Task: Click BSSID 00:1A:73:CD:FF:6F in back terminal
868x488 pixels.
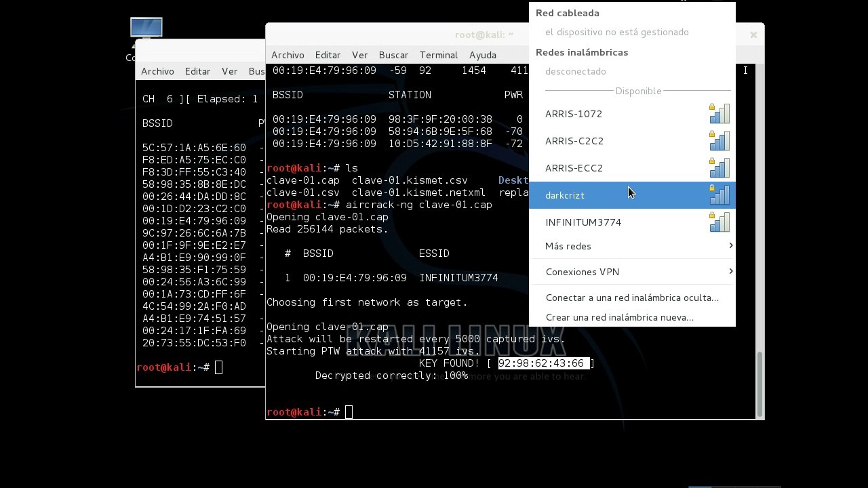Action: coord(194,294)
